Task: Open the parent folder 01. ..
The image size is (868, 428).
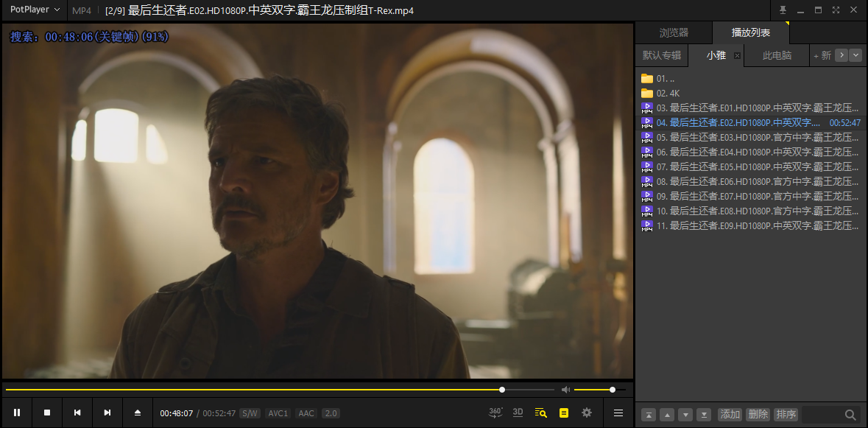Action: point(751,79)
